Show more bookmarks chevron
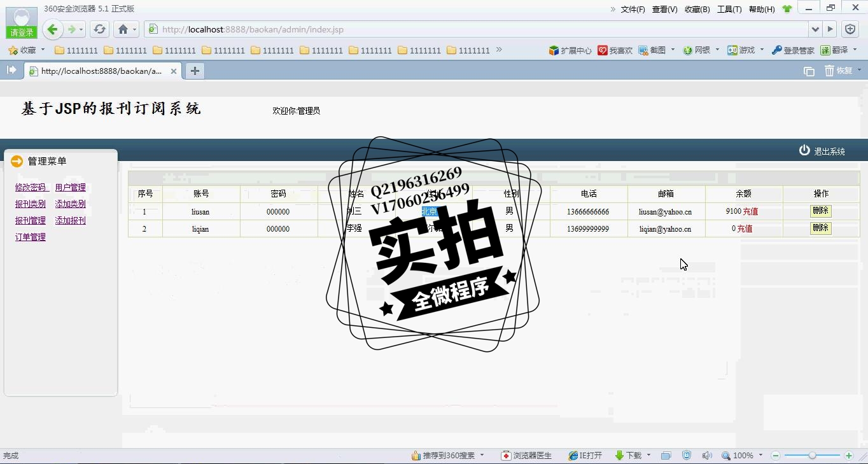The width and height of the screenshot is (868, 464). [499, 50]
